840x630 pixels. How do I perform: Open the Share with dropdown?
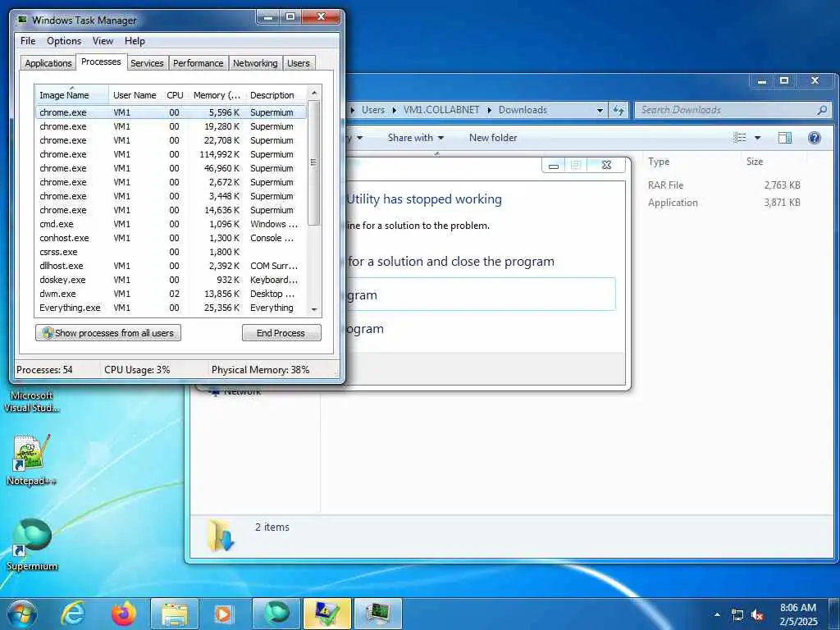tap(416, 138)
